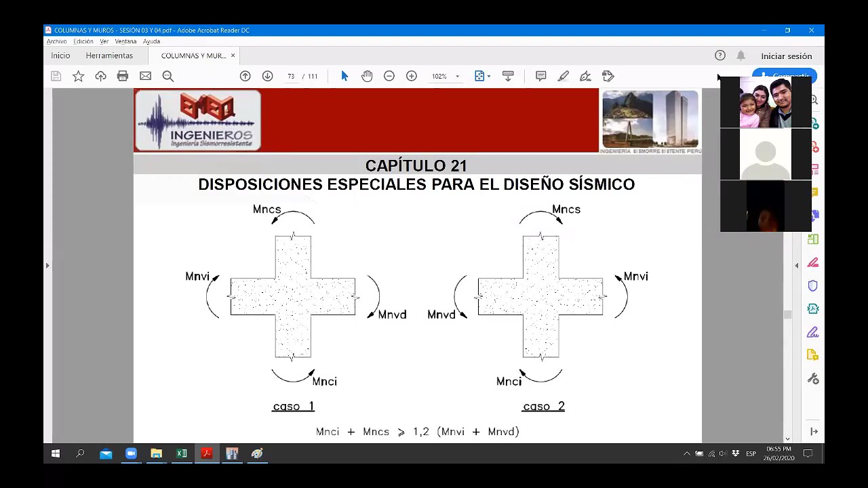Open the help question mark icon

[x=720, y=56]
